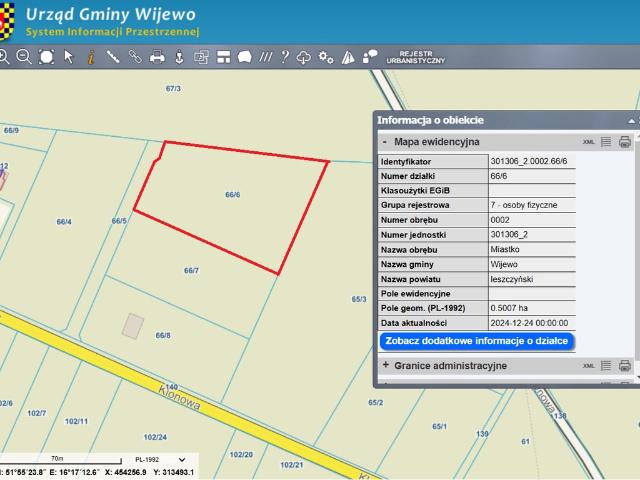Activate the arrow pointer selection tool

point(69,57)
